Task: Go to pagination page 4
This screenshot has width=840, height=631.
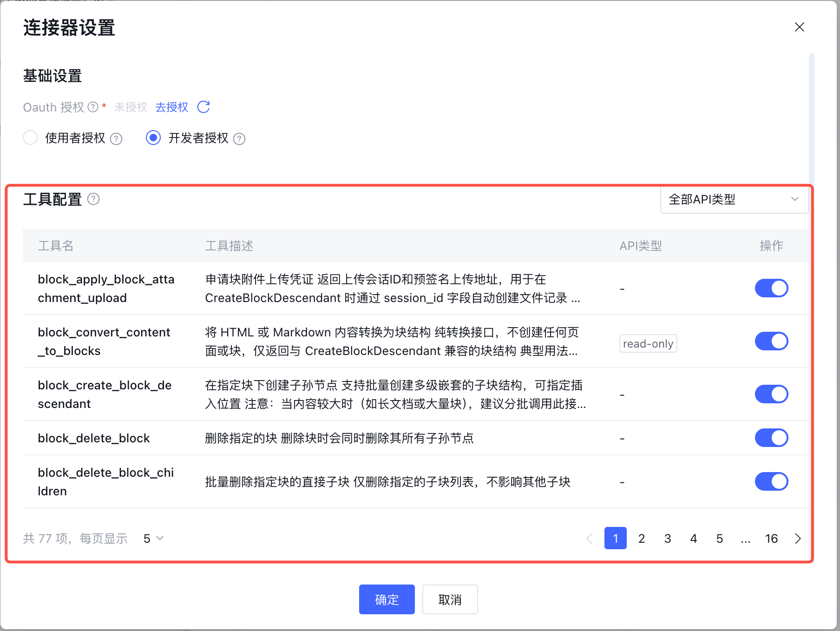Action: point(693,538)
